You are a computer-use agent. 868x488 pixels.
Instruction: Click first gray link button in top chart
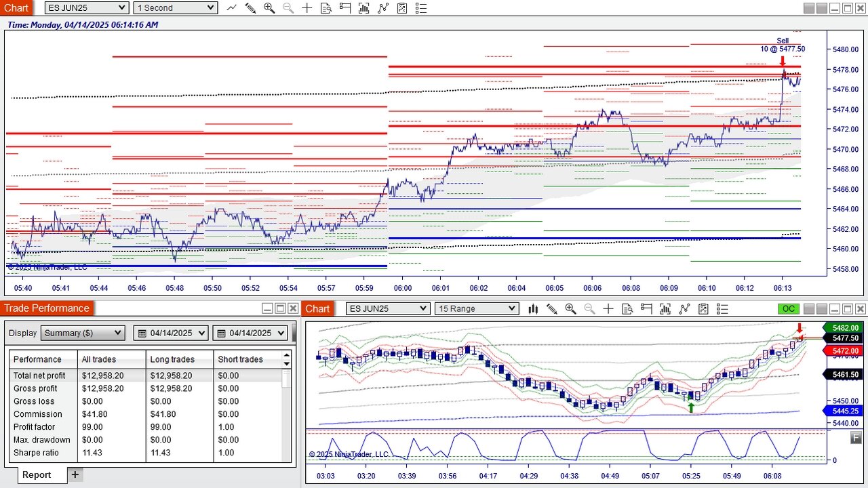point(809,8)
